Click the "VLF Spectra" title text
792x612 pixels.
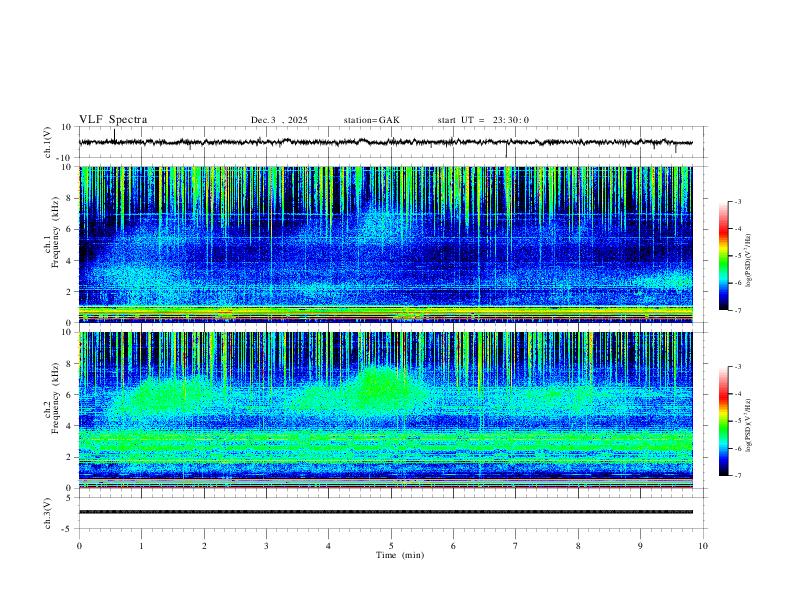[x=113, y=119]
